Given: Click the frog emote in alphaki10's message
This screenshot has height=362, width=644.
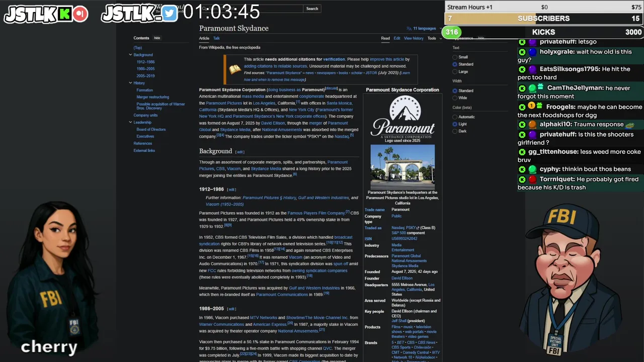Looking at the screenshot, I should (629, 125).
